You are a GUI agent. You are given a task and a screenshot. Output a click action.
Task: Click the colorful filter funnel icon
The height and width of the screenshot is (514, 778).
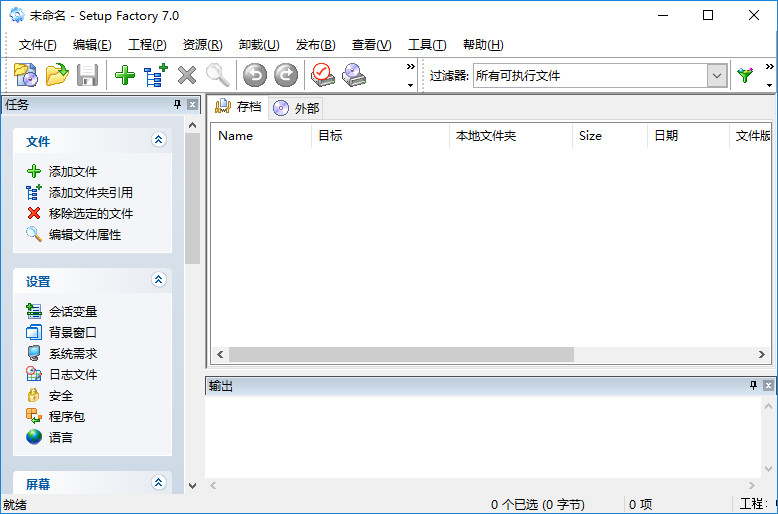[x=745, y=75]
